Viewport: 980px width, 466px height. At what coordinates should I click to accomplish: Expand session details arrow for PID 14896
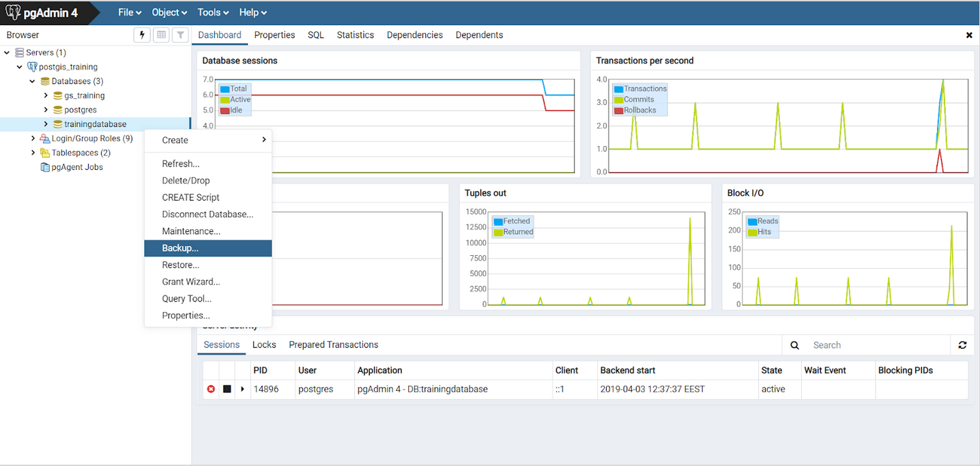tap(242, 389)
